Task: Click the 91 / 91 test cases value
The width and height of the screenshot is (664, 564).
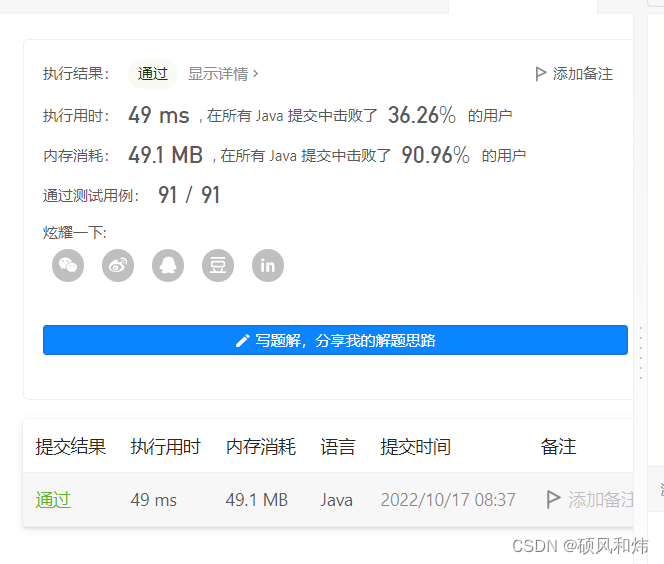Action: click(x=189, y=195)
